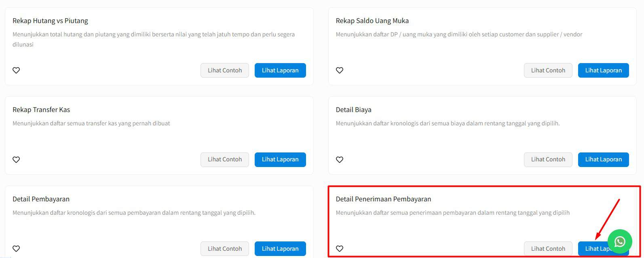Screen dimensions: 644x258
Task: Click the heart on Rekap Transfer Kas
Action: [16, 160]
